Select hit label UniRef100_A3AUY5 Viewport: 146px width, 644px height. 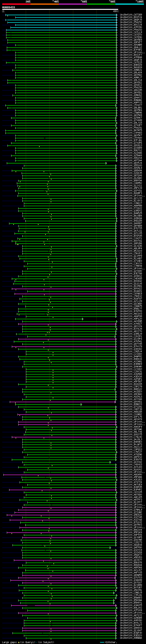pos(131,605)
